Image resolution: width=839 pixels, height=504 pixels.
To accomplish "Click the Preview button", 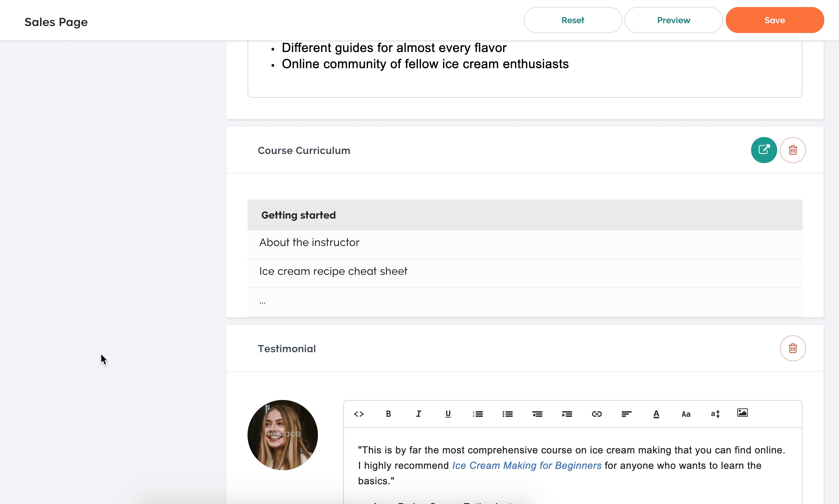I will pyautogui.click(x=673, y=20).
